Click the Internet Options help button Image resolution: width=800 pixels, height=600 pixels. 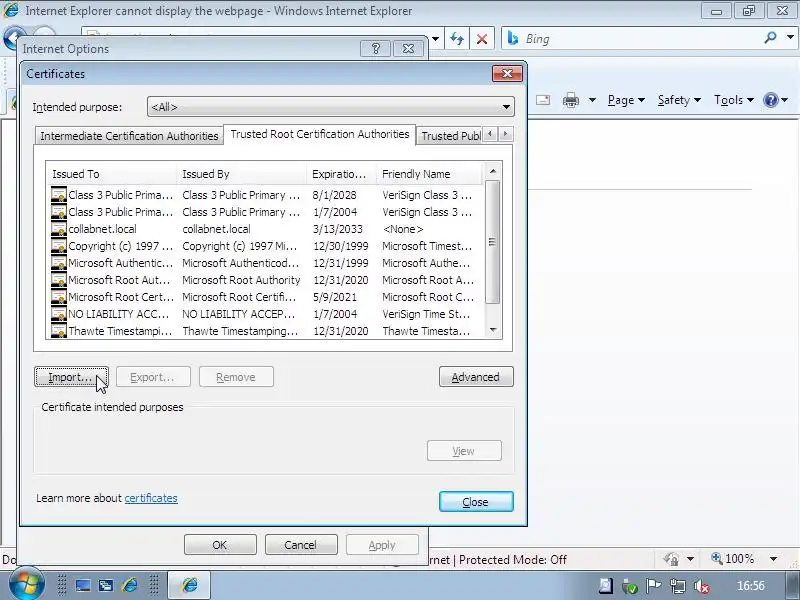point(376,48)
